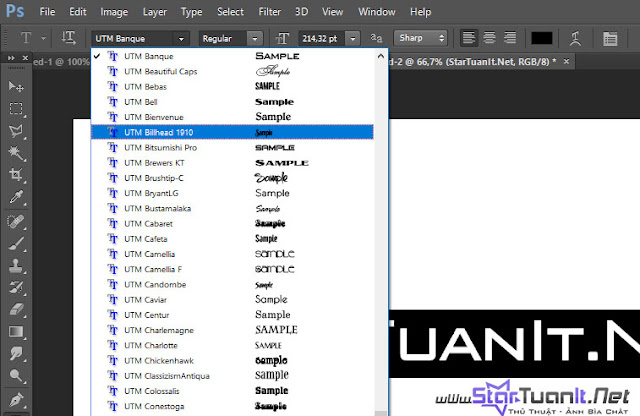Image resolution: width=640 pixels, height=416 pixels.
Task: Align text left
Action: click(469, 38)
